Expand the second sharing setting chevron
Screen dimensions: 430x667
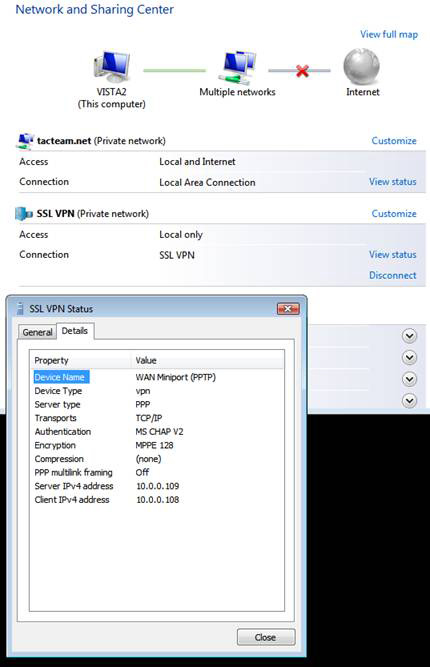tap(409, 357)
